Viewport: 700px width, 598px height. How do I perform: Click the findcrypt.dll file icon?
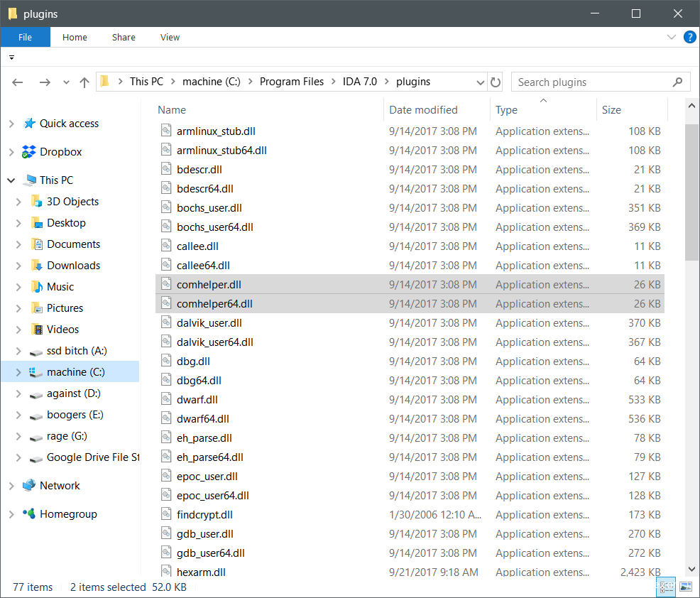166,515
